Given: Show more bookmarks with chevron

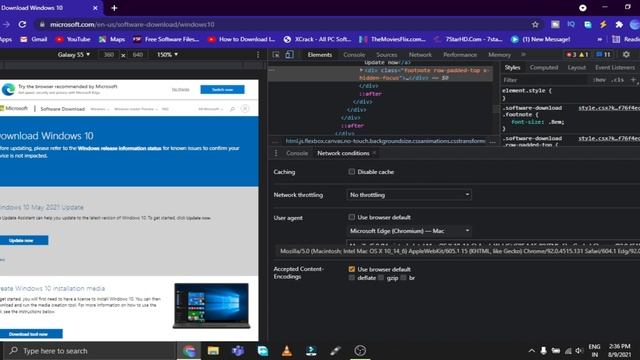Looking at the screenshot, I should 600,39.
